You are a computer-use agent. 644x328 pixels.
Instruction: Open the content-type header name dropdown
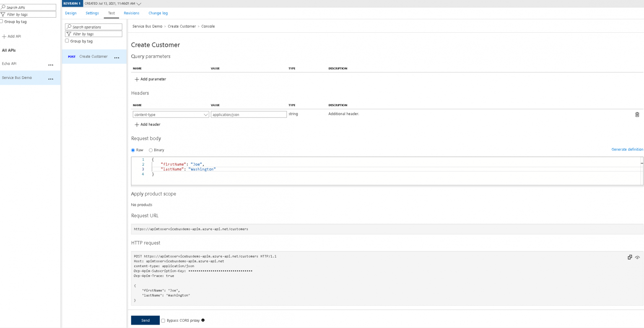click(205, 114)
